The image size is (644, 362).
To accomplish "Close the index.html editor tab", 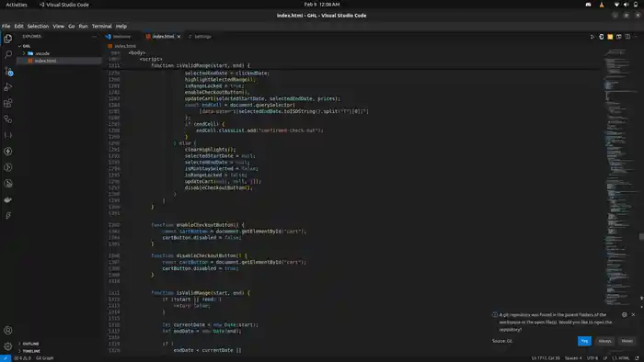I will (178, 37).
